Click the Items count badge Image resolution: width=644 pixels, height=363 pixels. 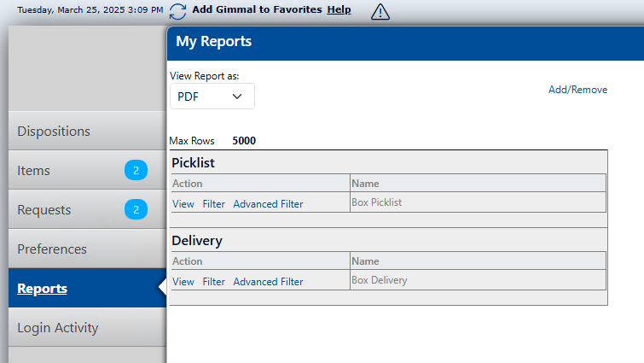click(136, 171)
